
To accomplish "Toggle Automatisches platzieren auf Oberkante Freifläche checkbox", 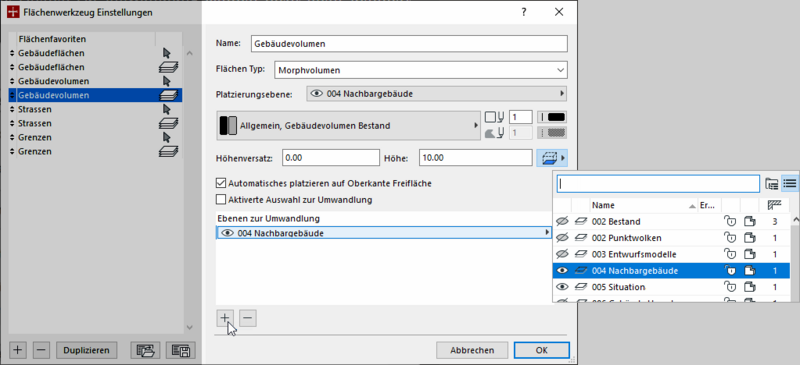I will [x=221, y=183].
